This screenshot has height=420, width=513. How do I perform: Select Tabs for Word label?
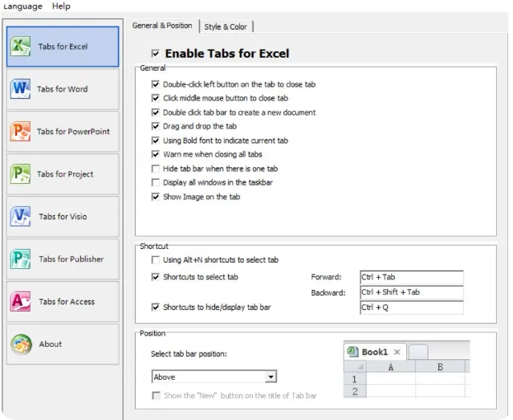[62, 89]
